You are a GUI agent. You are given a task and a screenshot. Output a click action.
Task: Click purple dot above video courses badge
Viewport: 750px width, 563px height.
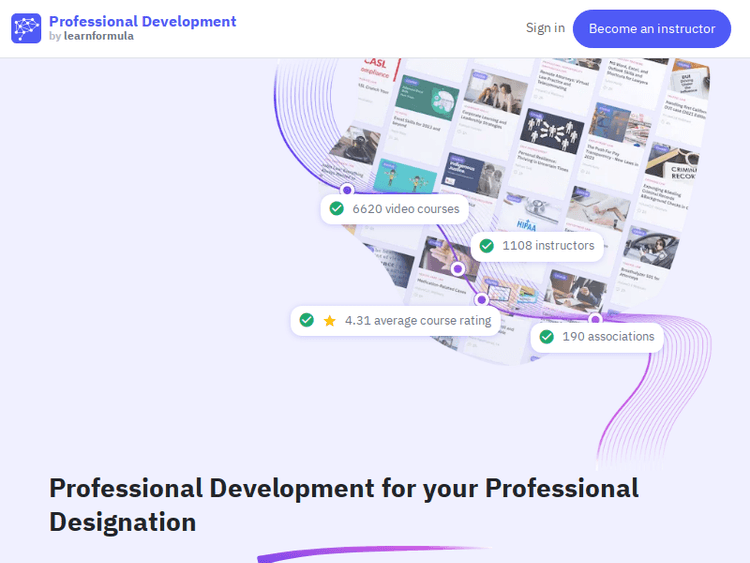pyautogui.click(x=347, y=189)
